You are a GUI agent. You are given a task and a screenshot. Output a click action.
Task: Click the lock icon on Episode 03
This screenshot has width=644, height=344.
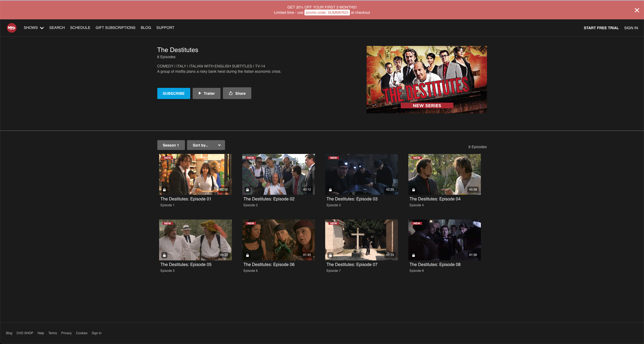pos(330,190)
